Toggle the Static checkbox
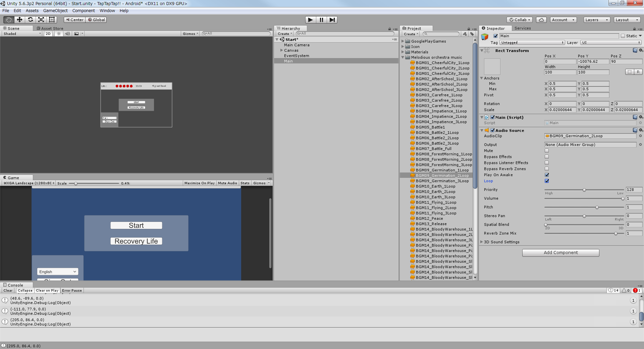 pos(623,36)
